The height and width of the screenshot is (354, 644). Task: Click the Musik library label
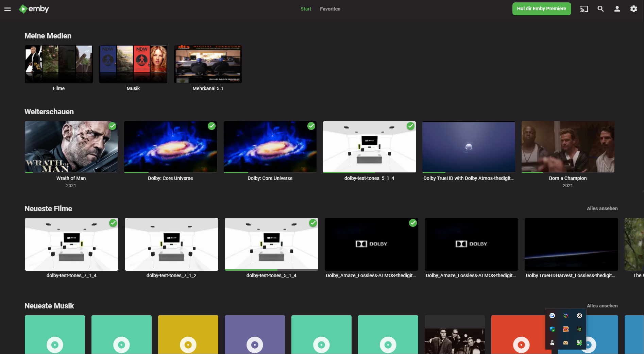tap(133, 88)
